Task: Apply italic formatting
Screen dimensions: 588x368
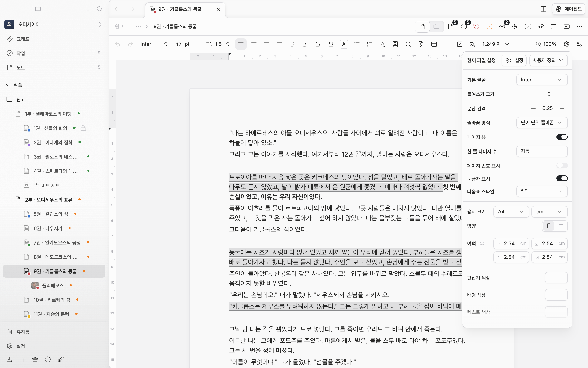Action: coord(305,44)
